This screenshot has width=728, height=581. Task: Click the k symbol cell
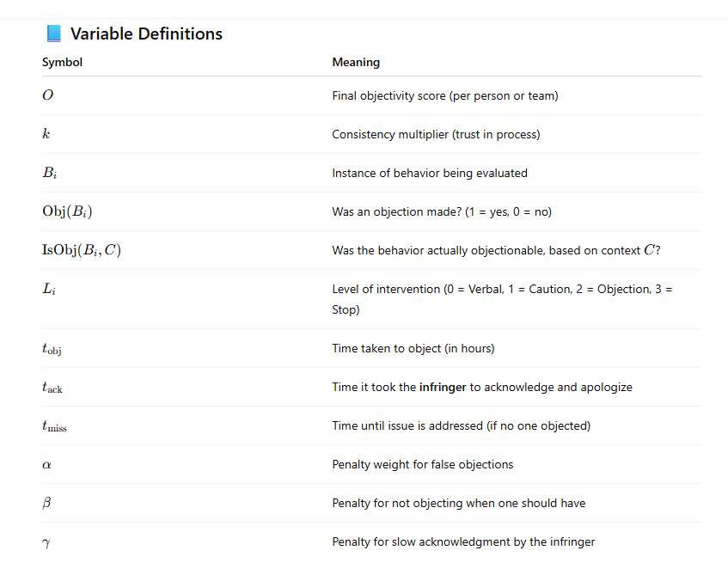click(x=46, y=134)
